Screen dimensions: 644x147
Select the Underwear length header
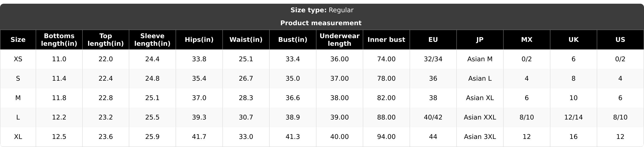click(x=340, y=40)
